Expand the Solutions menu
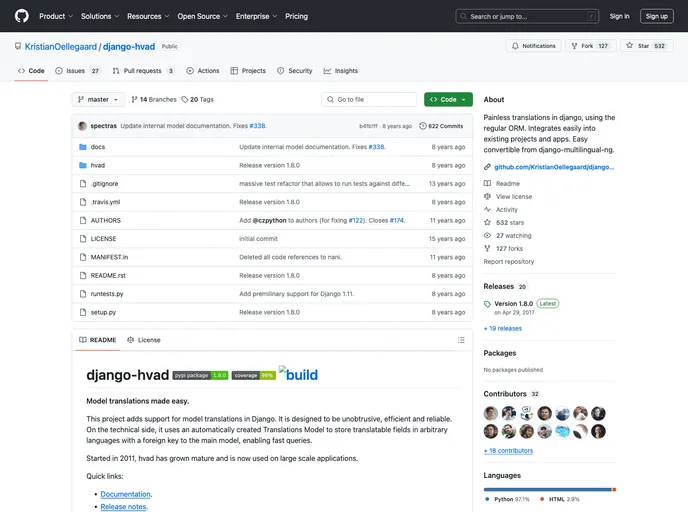 coord(100,16)
